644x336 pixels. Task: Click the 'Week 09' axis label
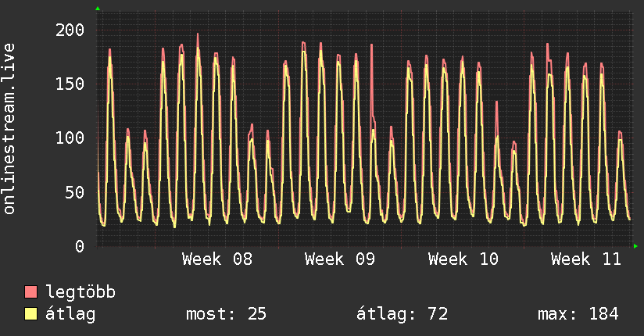[340, 259]
